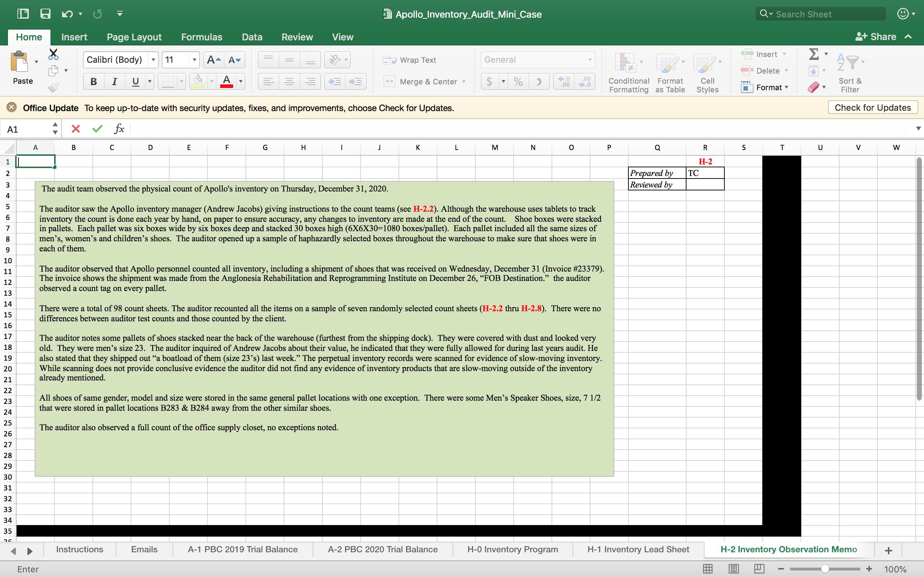Click the AutoSum sigma icon
This screenshot has height=577, width=924.
click(814, 54)
